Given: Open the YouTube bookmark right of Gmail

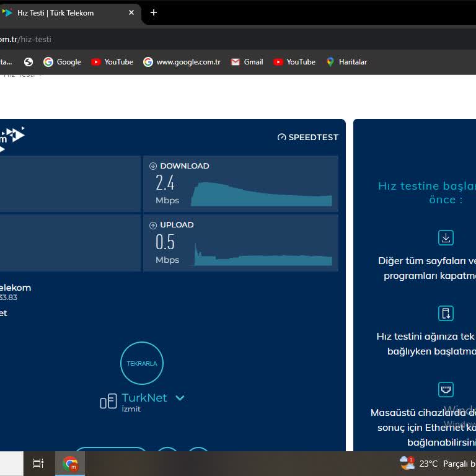Looking at the screenshot, I should [294, 62].
